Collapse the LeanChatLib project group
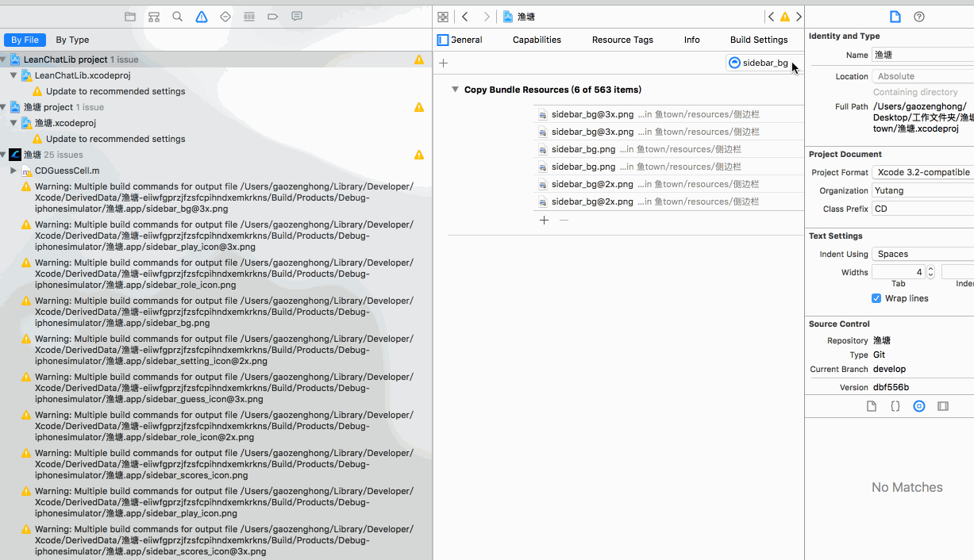Screen dimensions: 974x560 pyautogui.click(x=4, y=59)
